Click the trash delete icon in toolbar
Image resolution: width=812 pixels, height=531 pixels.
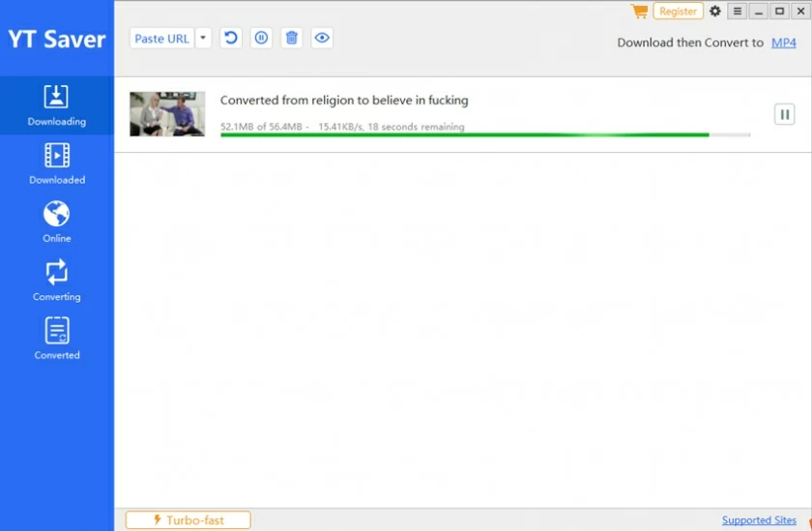[292, 39]
